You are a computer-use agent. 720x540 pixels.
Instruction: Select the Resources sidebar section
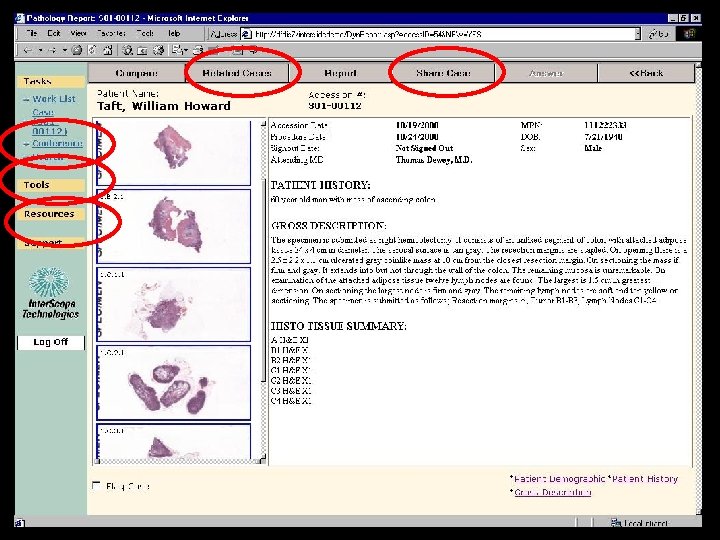click(51, 214)
